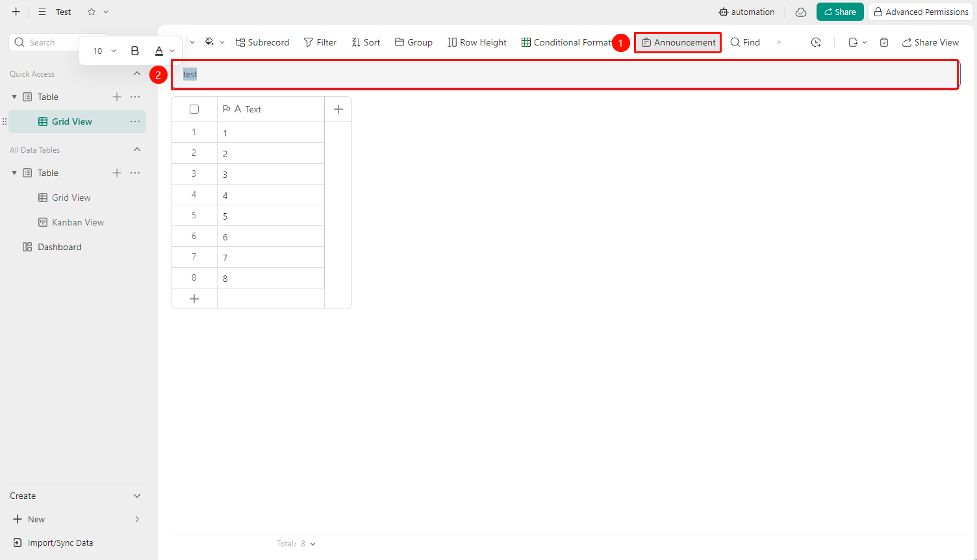This screenshot has height=560, width=977.
Task: Adjust Row Height setting
Action: (477, 42)
